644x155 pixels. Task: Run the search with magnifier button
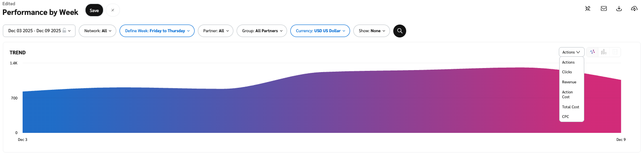[x=400, y=31]
